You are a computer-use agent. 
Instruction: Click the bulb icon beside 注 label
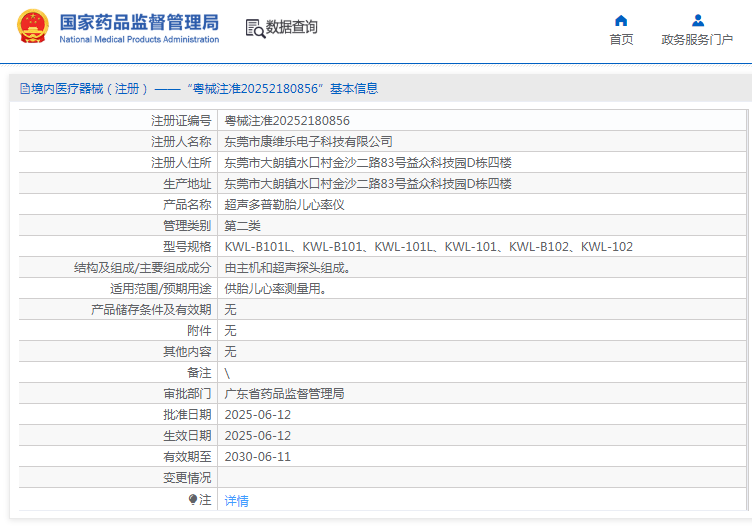[x=193, y=499]
